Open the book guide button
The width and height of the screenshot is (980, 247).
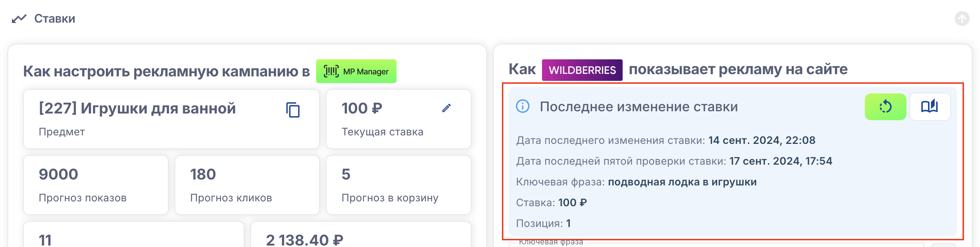(x=929, y=107)
